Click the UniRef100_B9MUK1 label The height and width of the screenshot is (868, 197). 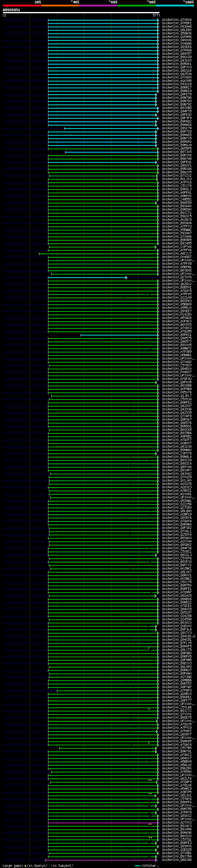click(177, 64)
